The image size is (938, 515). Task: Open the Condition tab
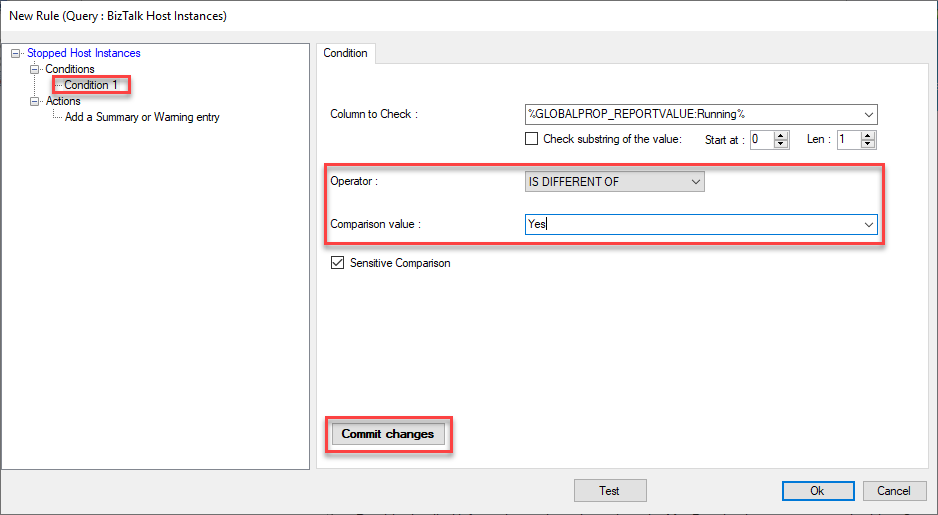pos(345,53)
